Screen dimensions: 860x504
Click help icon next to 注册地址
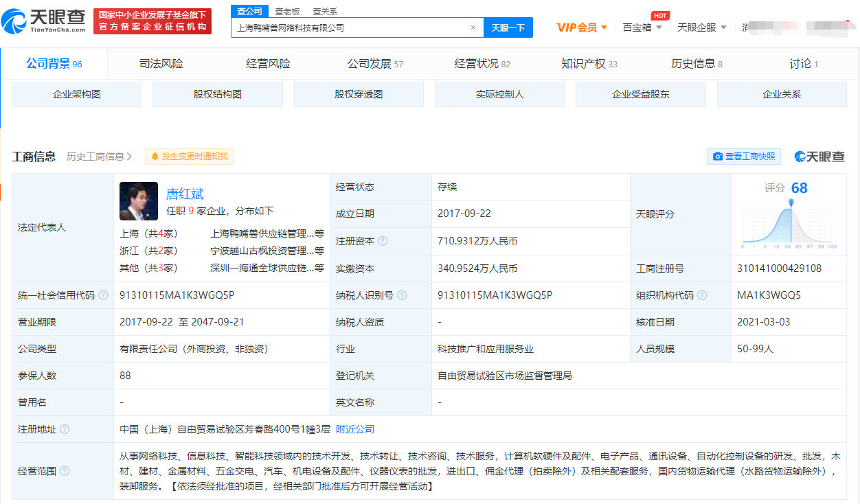click(65, 429)
